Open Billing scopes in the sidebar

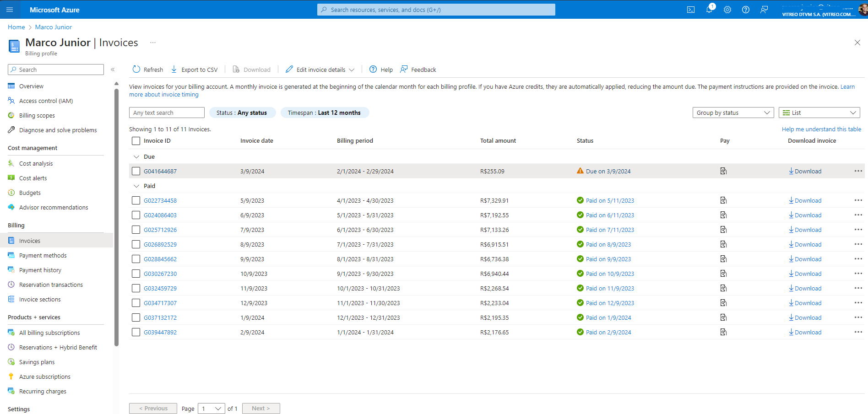(37, 115)
